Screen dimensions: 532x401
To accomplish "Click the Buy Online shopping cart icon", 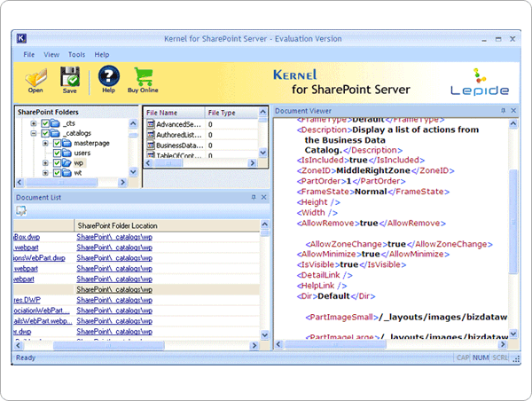I will [143, 76].
